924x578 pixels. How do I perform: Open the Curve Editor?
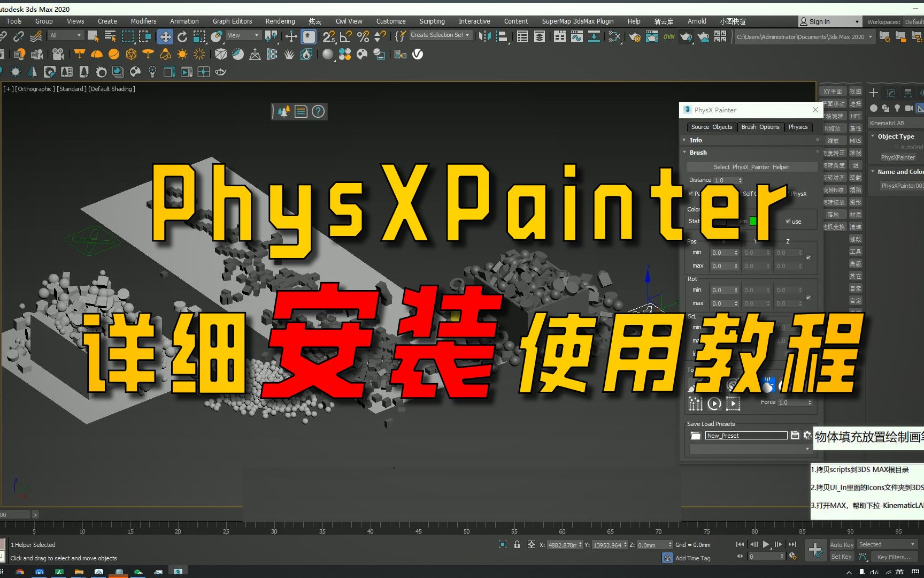pyautogui.click(x=577, y=36)
